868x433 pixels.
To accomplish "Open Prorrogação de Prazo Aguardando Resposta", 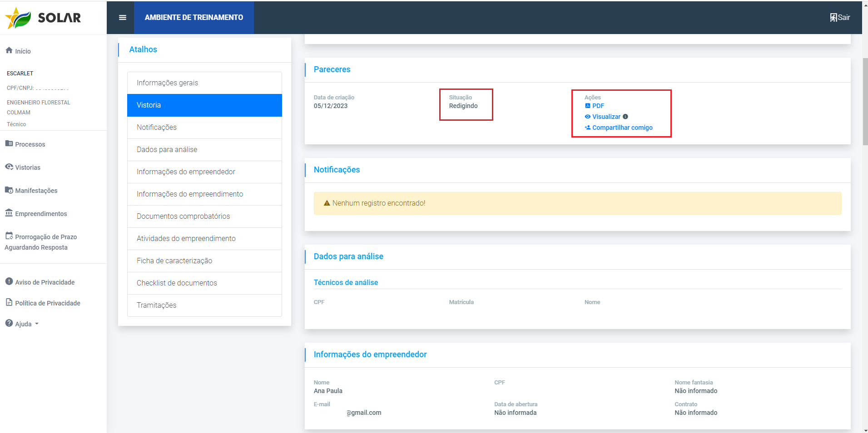I will click(x=41, y=242).
